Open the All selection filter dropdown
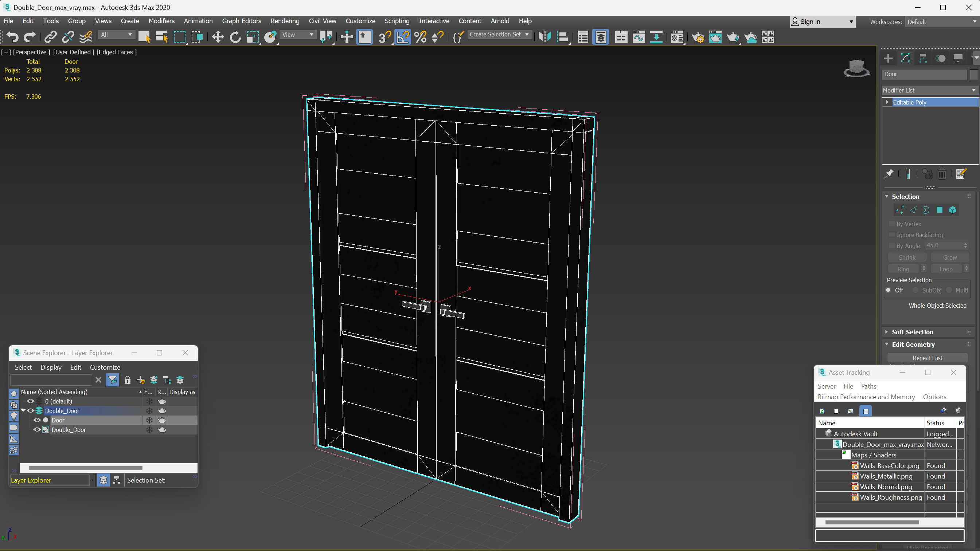 tap(116, 34)
